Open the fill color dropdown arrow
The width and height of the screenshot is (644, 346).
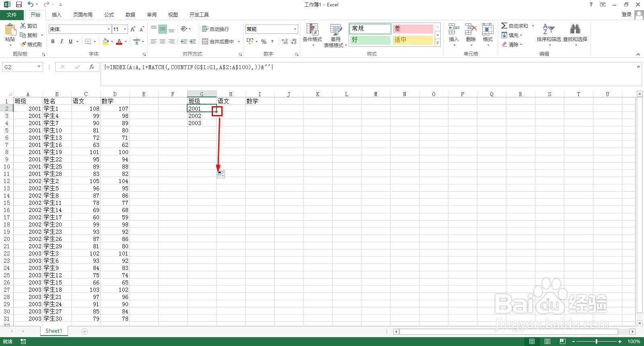112,41
